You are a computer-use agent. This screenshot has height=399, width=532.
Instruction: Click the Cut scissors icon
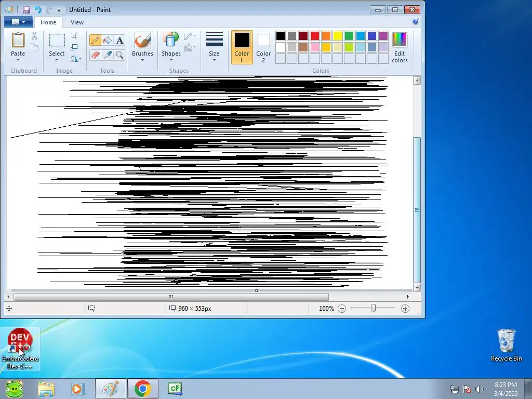pos(34,36)
